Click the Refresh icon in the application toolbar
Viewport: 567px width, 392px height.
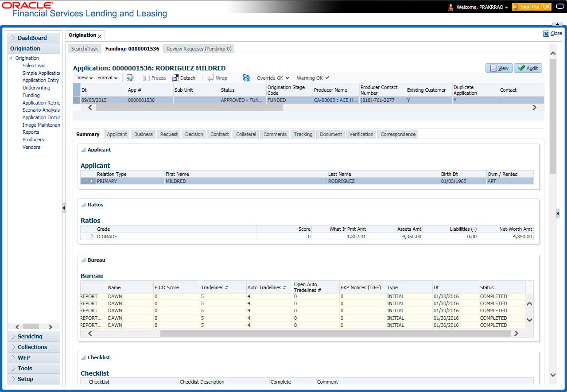point(246,78)
